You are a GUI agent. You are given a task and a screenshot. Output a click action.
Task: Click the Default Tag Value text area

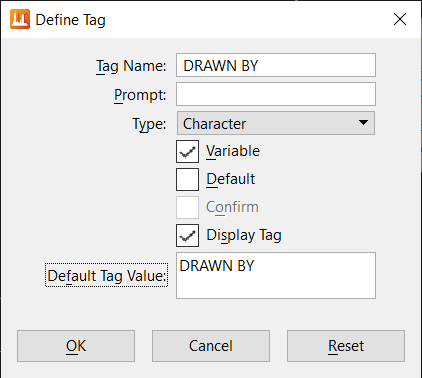click(x=276, y=276)
